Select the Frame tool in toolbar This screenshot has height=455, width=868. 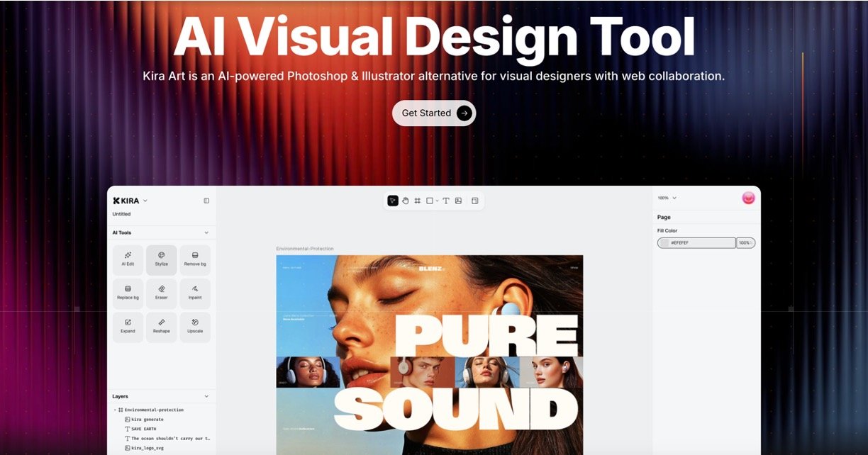418,201
